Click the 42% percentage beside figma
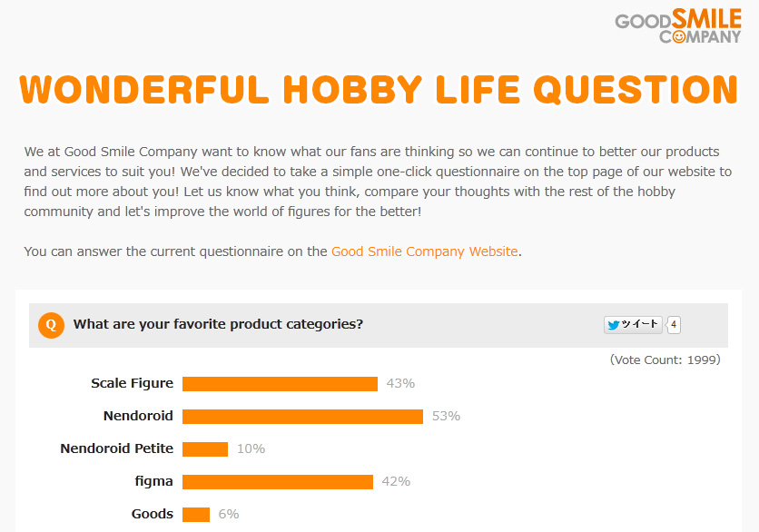The width and height of the screenshot is (759, 532). (396, 482)
